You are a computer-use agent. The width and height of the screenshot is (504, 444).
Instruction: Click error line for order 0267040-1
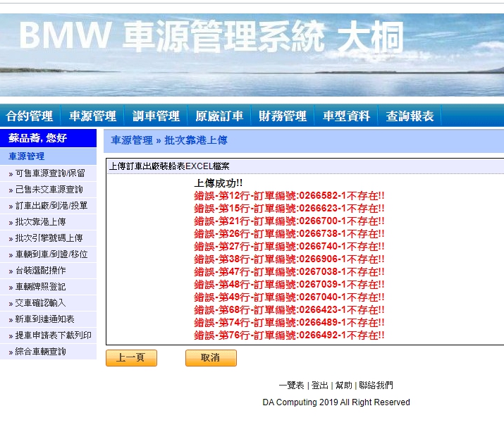tap(289, 297)
